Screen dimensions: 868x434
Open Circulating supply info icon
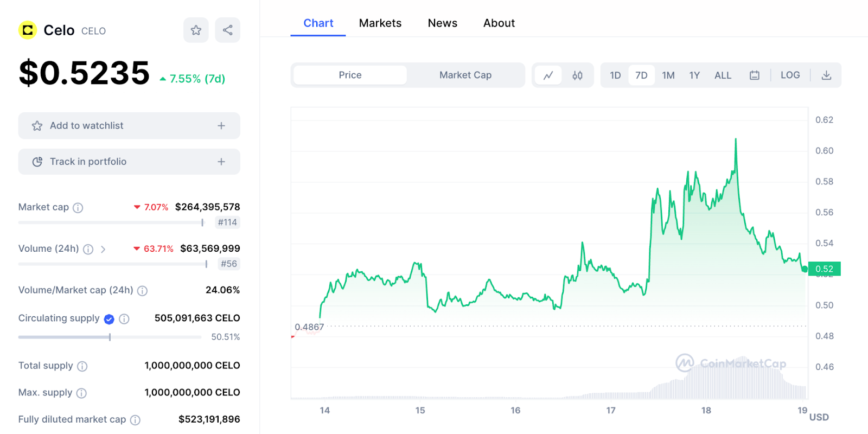[124, 319]
